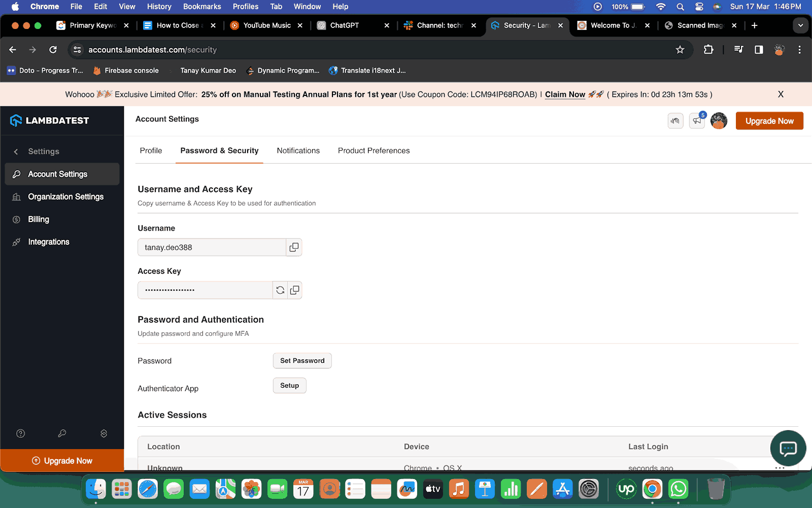Click the key icon in sidebar footer
This screenshot has width=812, height=508.
62,433
